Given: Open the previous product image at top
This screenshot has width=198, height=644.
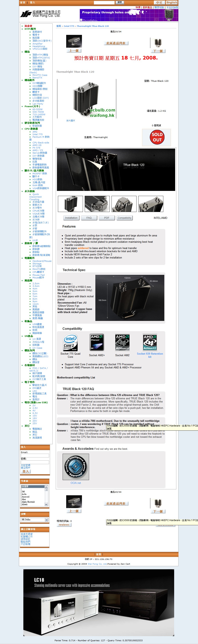Looking at the screenshot, I should [74, 42].
